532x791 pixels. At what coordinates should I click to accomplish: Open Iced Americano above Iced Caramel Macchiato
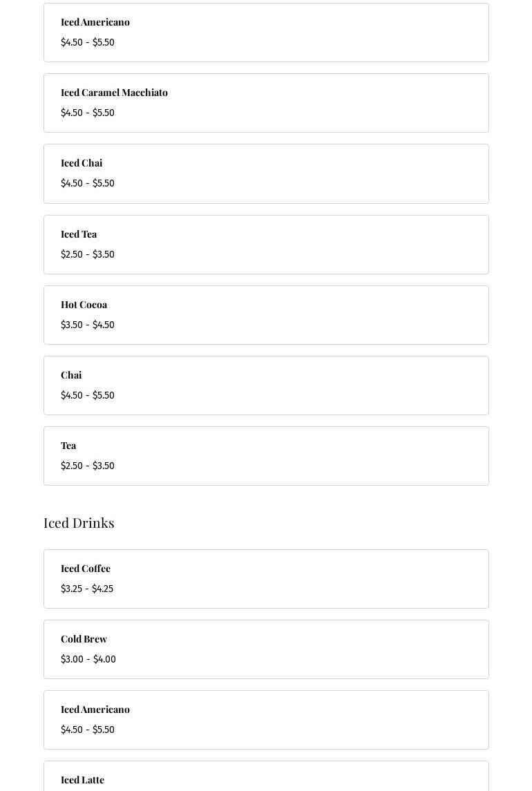266,32
